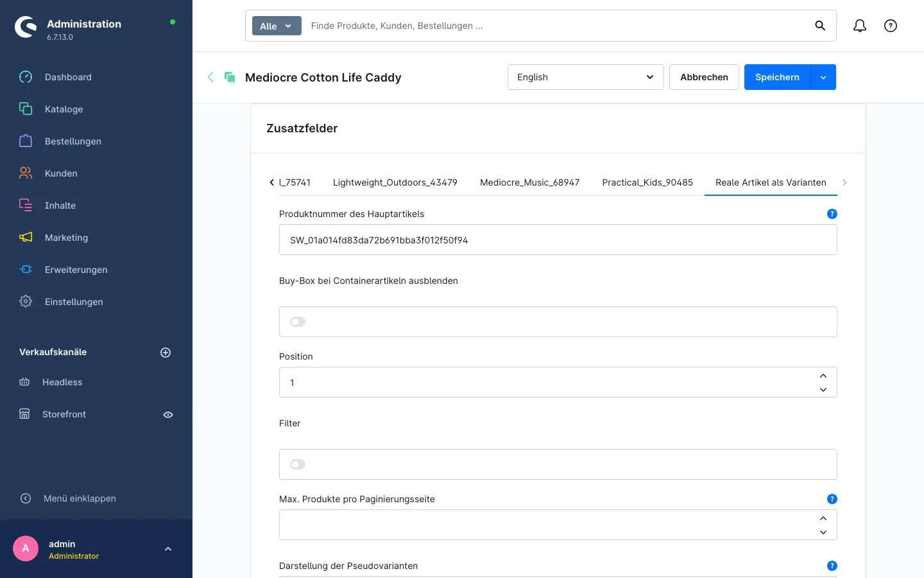Select the partially hidden l_75741 tab
The width and height of the screenshot is (924, 578).
[x=295, y=182]
